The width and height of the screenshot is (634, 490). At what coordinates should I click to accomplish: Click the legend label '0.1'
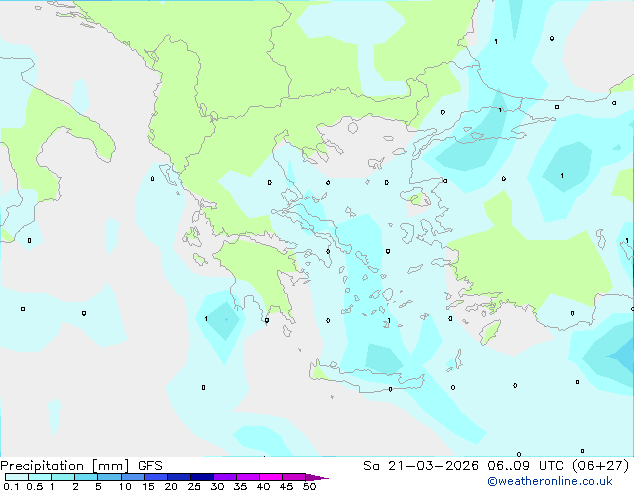coord(11,486)
